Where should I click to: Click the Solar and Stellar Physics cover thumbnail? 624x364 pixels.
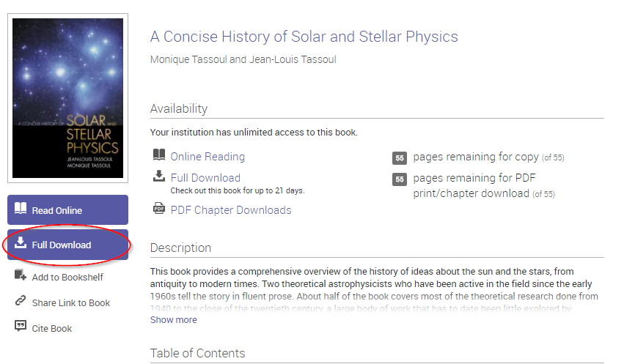tap(68, 97)
